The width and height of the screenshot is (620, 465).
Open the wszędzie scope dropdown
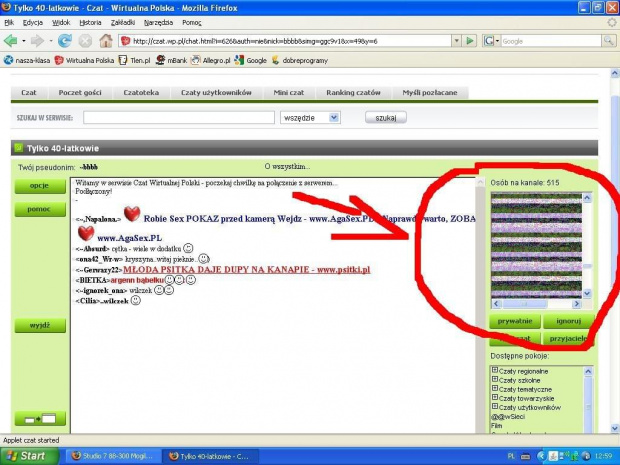click(310, 117)
